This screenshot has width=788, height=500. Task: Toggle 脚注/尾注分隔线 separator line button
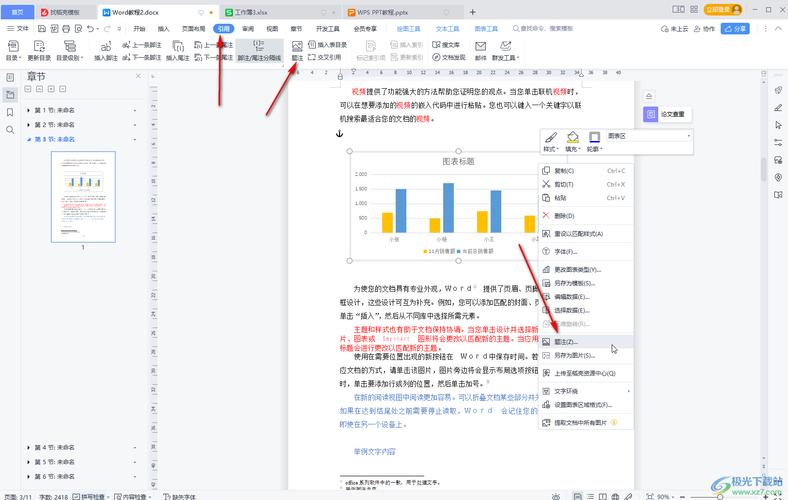pyautogui.click(x=259, y=50)
